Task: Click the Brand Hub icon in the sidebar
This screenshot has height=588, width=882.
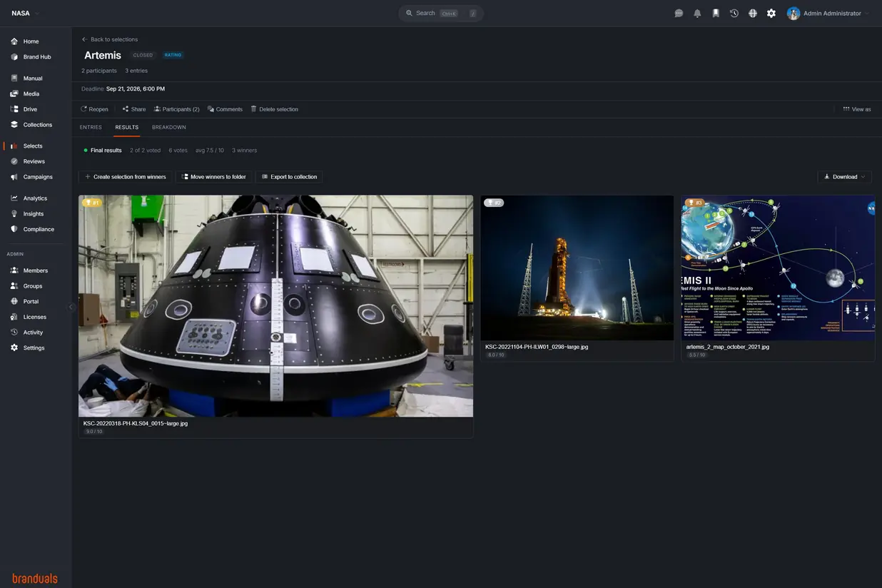Action: click(14, 57)
